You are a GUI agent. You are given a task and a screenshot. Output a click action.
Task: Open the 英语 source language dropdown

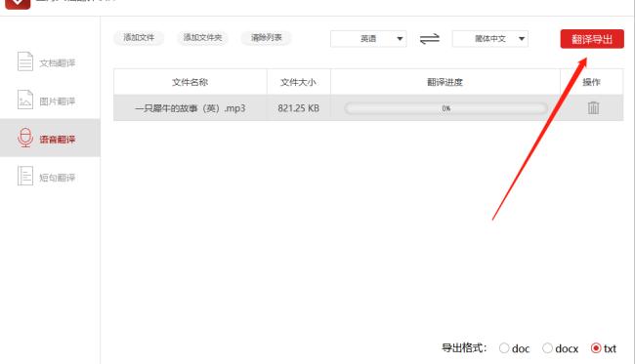click(368, 39)
